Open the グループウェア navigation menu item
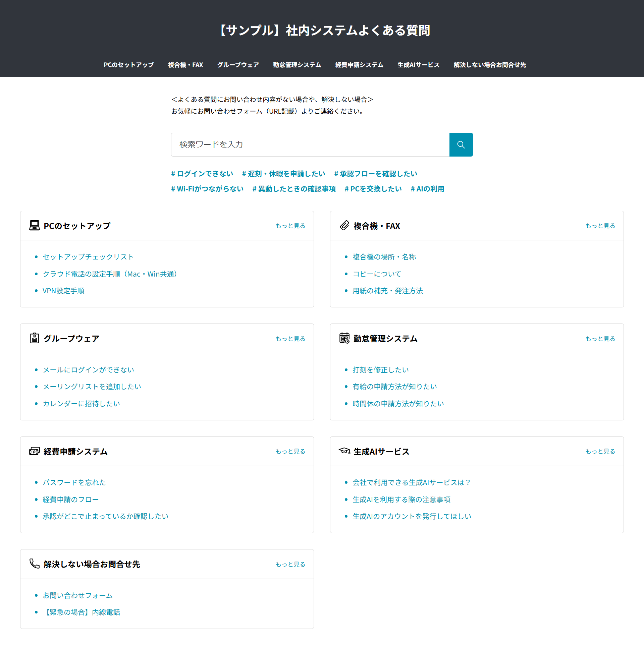 coord(238,65)
